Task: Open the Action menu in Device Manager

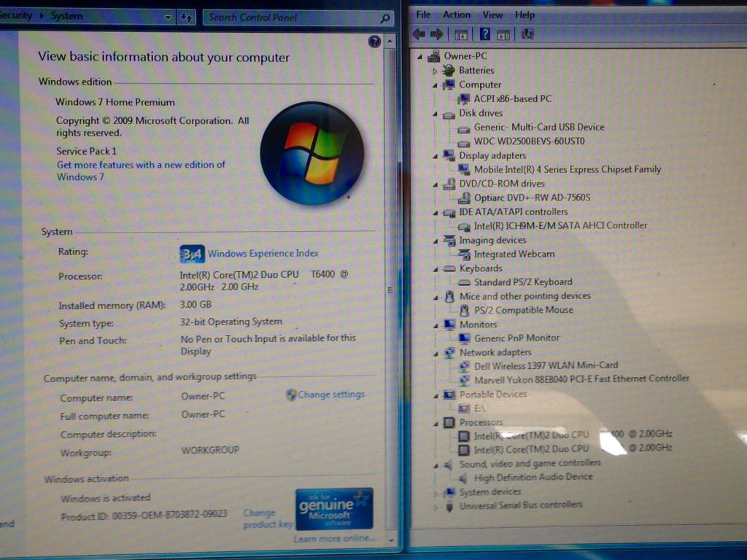Action: pos(456,14)
